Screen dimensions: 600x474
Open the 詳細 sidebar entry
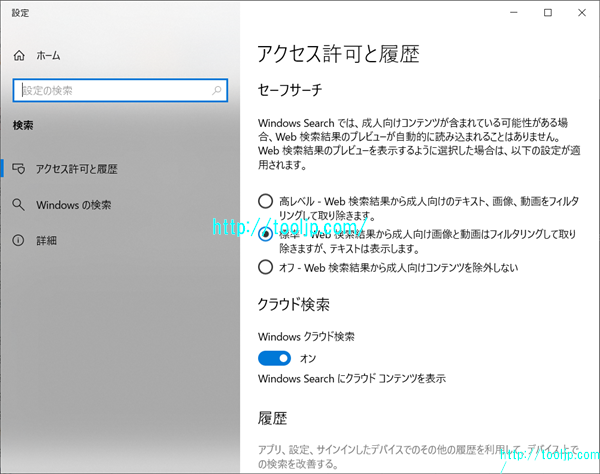(x=47, y=241)
